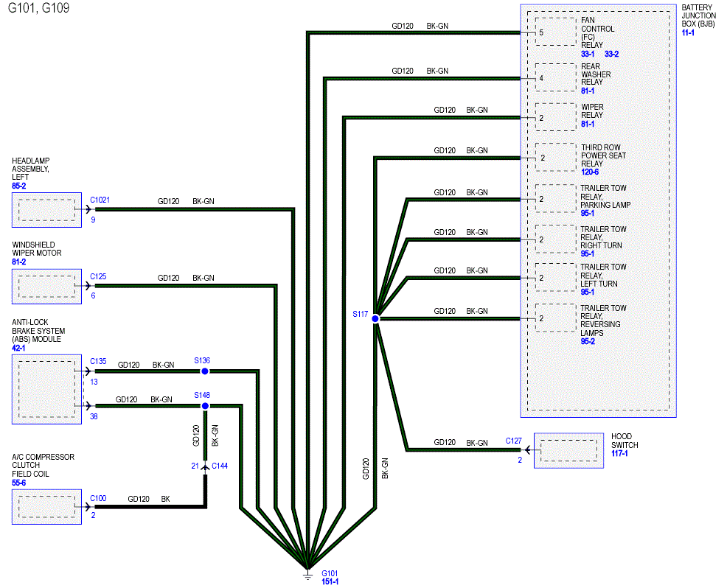Open the Rear Washer Relay 81-1 link

(588, 91)
